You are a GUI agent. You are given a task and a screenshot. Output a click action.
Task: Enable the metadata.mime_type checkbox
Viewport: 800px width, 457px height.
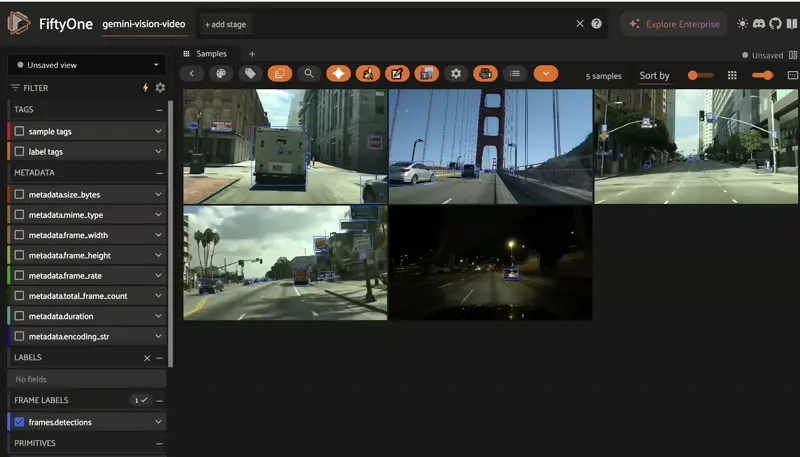pos(19,215)
